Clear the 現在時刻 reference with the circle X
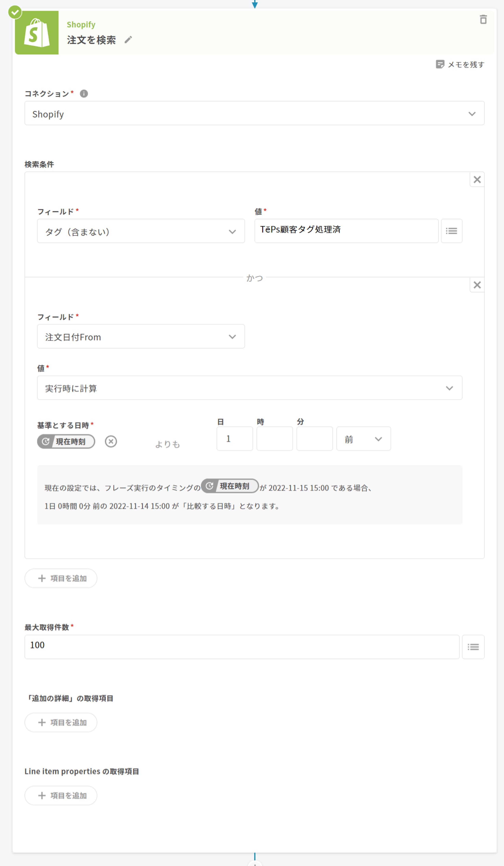This screenshot has width=504, height=866. (x=111, y=441)
